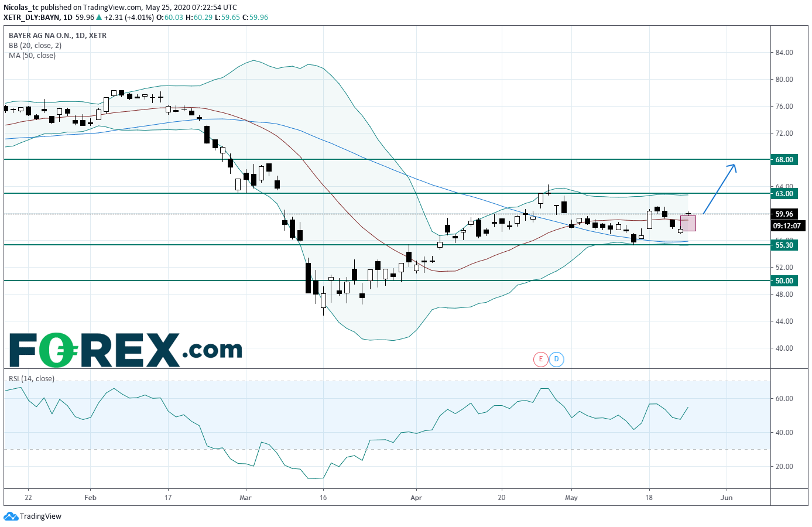
Task: Select the pink highlighted rectangle near latest candle
Action: coord(688,223)
